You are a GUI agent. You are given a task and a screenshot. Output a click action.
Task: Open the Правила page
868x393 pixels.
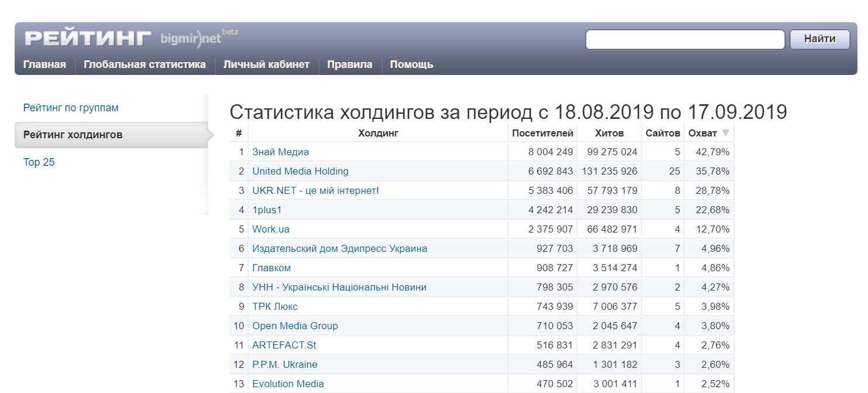click(x=349, y=64)
